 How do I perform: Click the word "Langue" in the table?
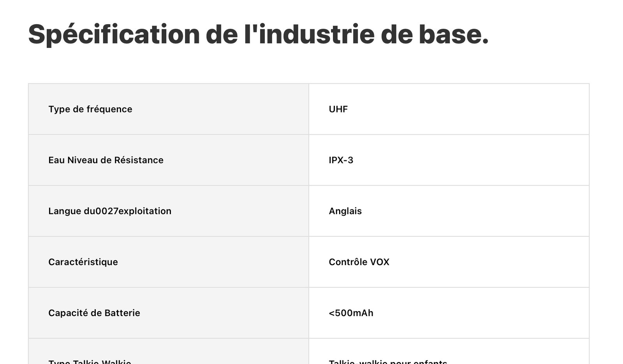65,211
